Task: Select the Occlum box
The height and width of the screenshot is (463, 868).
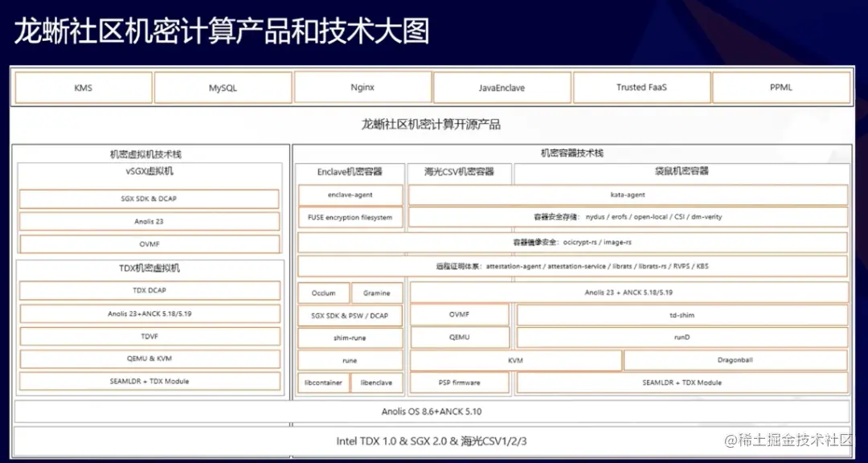Action: point(323,293)
